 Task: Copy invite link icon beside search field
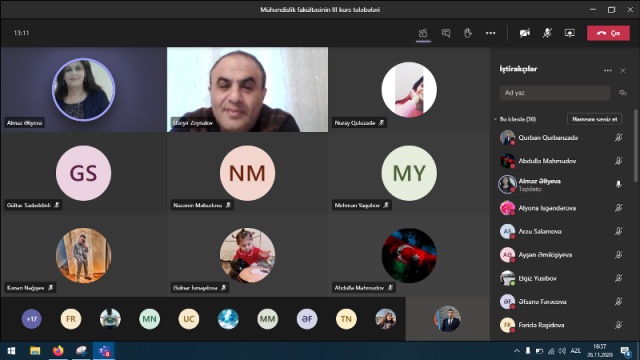point(622,93)
